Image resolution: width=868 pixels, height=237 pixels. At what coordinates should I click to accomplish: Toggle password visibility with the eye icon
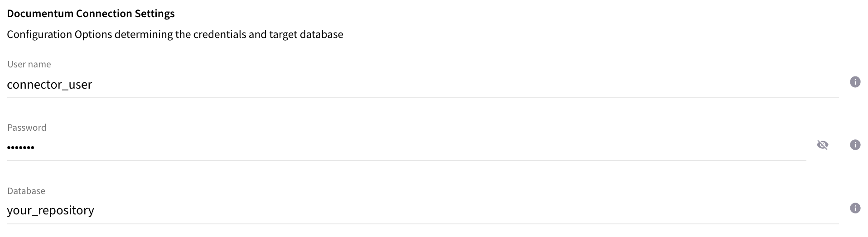822,145
